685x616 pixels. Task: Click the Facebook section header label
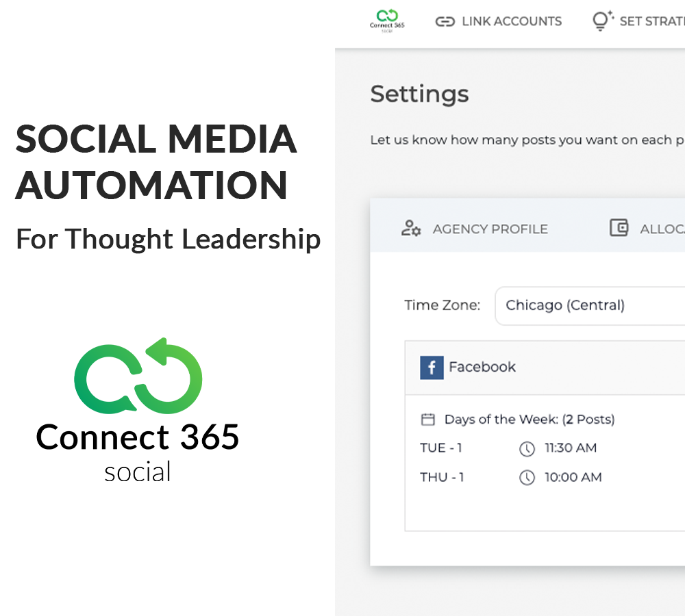[x=482, y=368]
